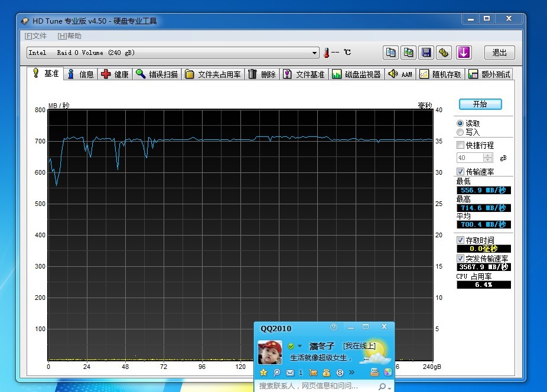
Task: Click the burst rate value 3567.9 MB/秒
Action: (x=484, y=267)
